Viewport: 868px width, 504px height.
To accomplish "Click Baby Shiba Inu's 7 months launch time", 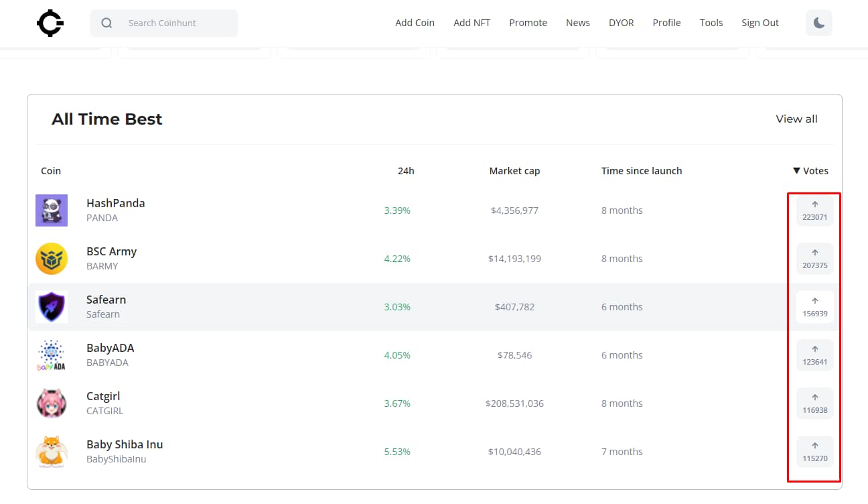I will 622,452.
